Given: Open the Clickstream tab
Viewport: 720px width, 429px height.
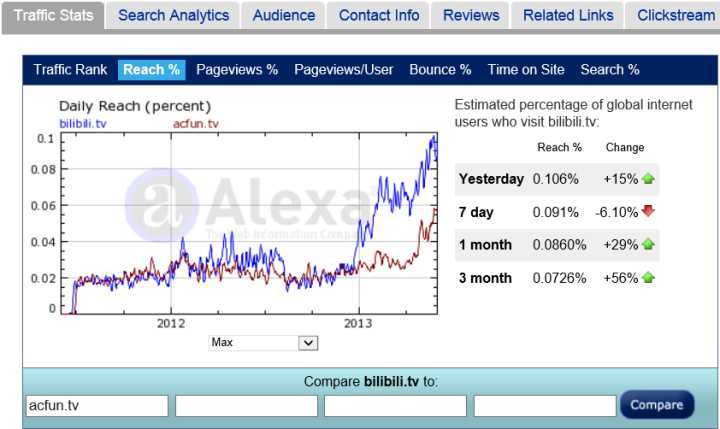Looking at the screenshot, I should click(x=674, y=16).
